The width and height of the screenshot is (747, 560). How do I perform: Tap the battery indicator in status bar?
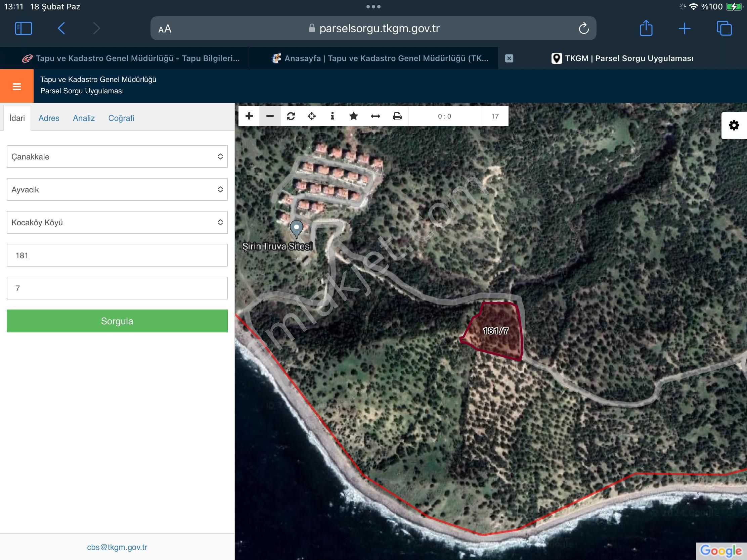[x=734, y=7]
